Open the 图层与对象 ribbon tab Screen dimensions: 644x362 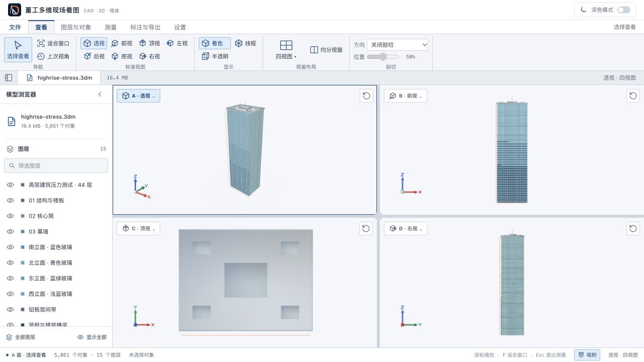[76, 27]
